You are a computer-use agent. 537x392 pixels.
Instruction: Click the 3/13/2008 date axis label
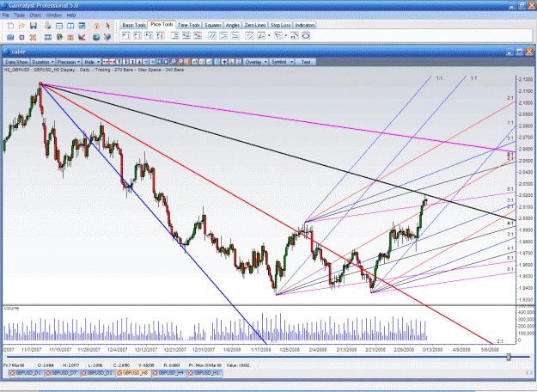(432, 350)
